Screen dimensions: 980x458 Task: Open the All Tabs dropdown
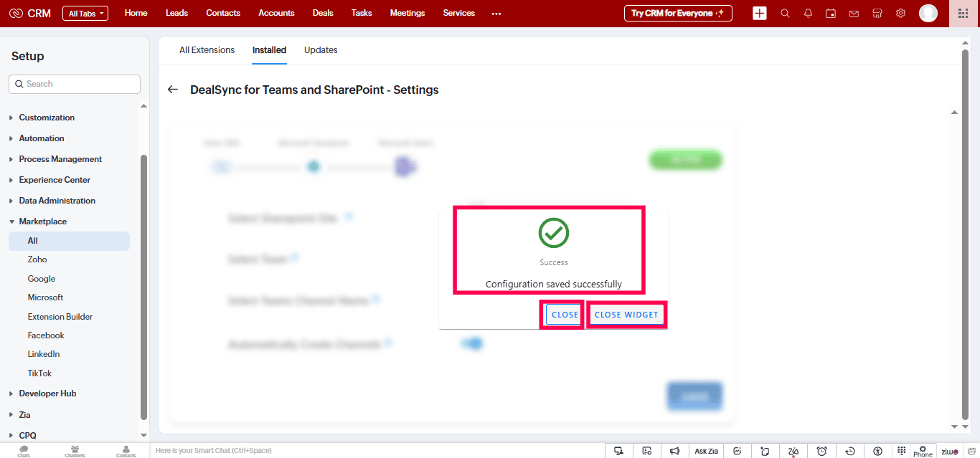tap(85, 13)
